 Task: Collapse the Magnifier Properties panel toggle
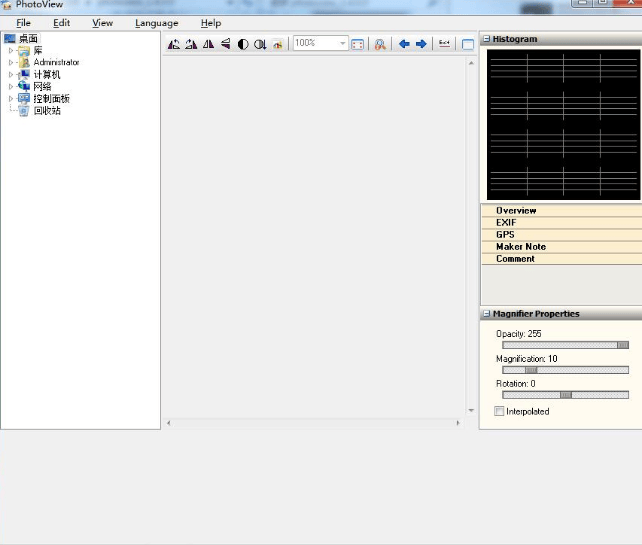pyautogui.click(x=487, y=314)
